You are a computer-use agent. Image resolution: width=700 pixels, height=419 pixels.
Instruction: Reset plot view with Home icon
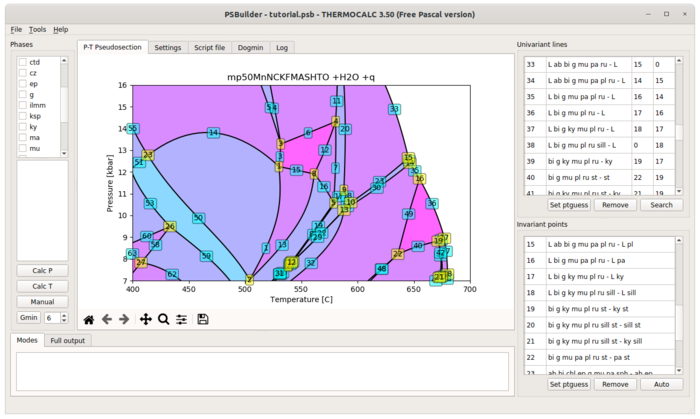89,319
